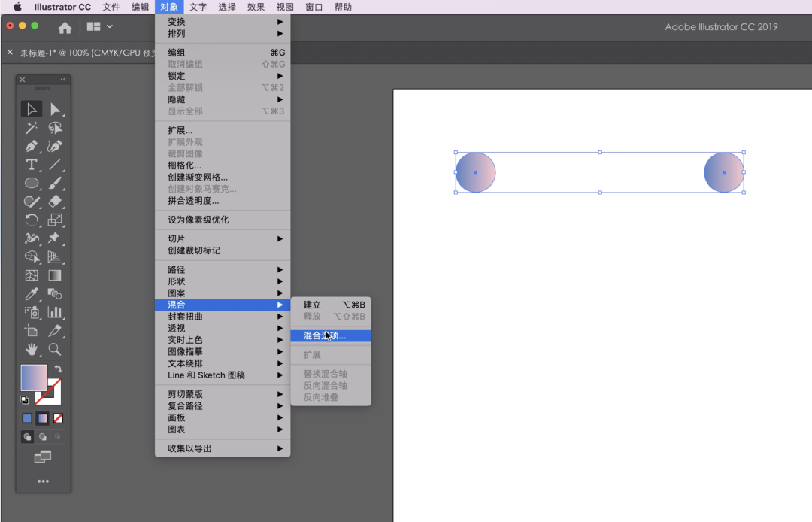Screen dimensions: 812x522
Task: Choose the Ellipse shape tool
Action: pos(32,183)
